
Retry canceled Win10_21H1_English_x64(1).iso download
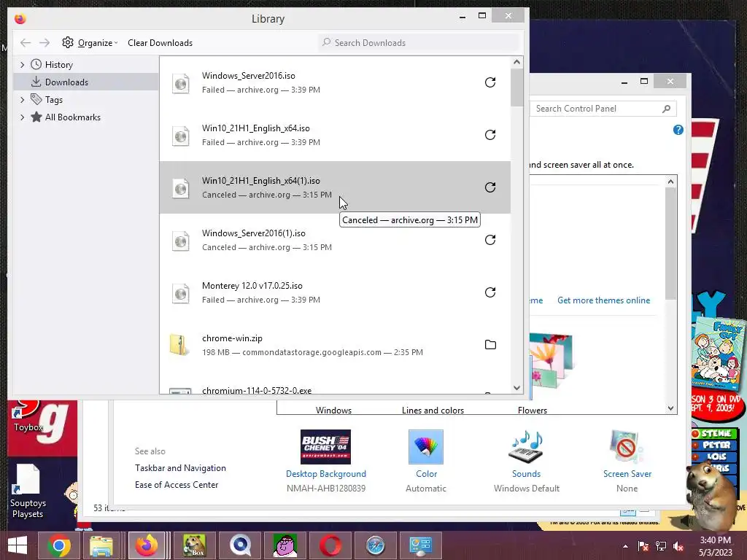click(x=490, y=187)
